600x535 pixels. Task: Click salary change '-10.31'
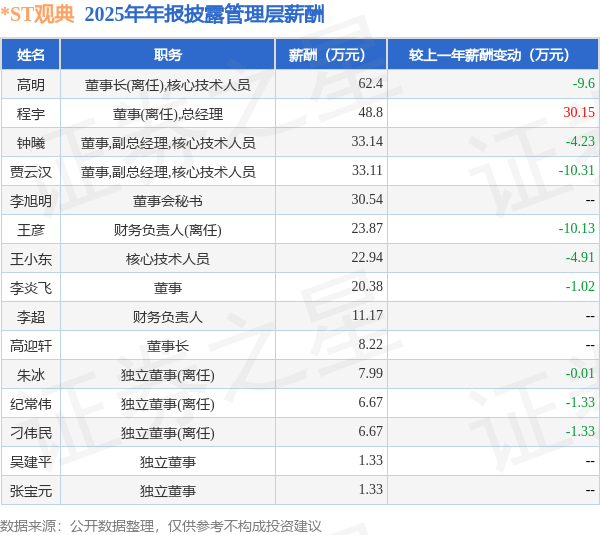point(577,170)
